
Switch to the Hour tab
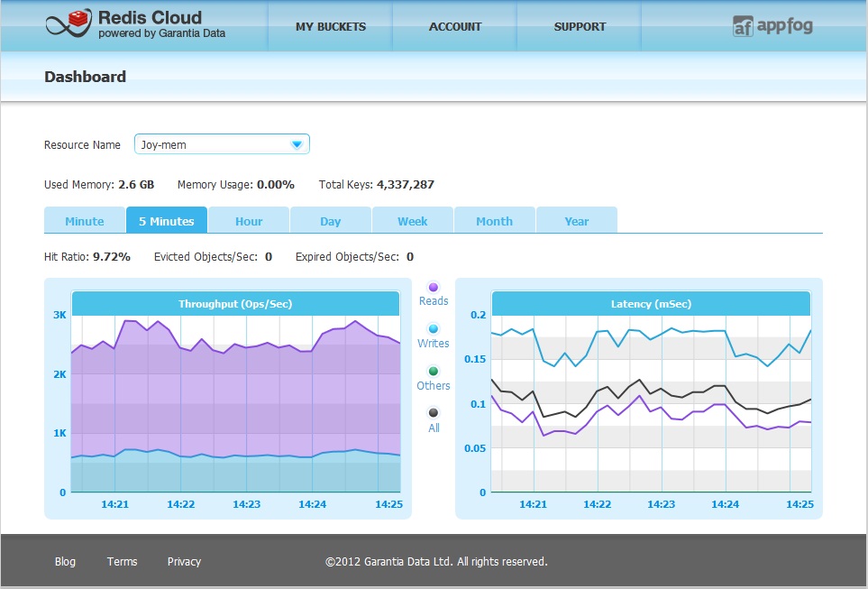point(249,220)
